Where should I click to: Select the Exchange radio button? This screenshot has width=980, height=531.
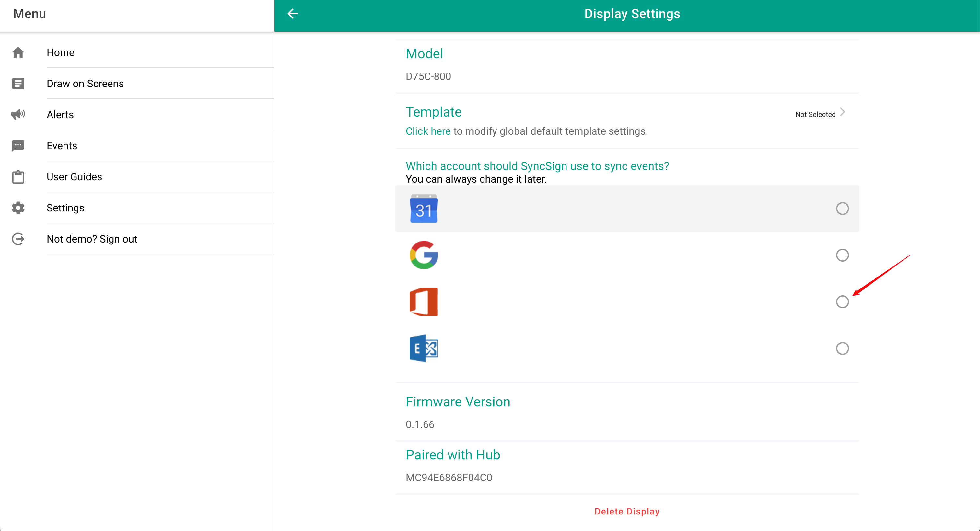[842, 348]
